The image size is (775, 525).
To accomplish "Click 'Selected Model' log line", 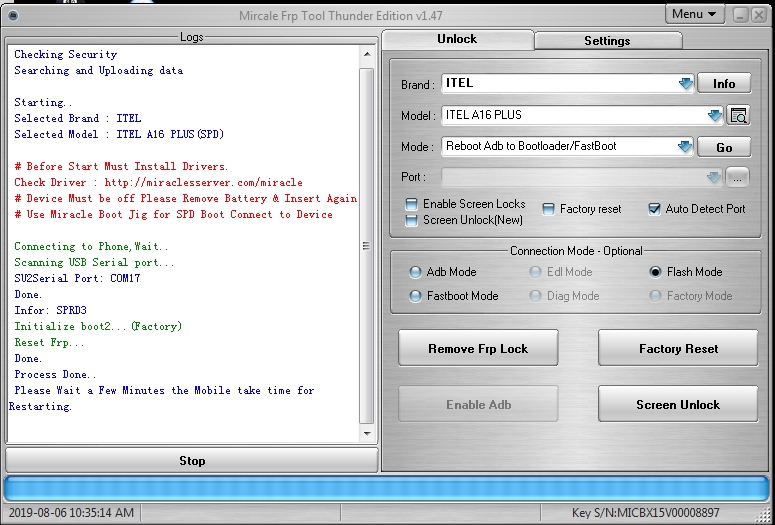I will click(x=119, y=134).
